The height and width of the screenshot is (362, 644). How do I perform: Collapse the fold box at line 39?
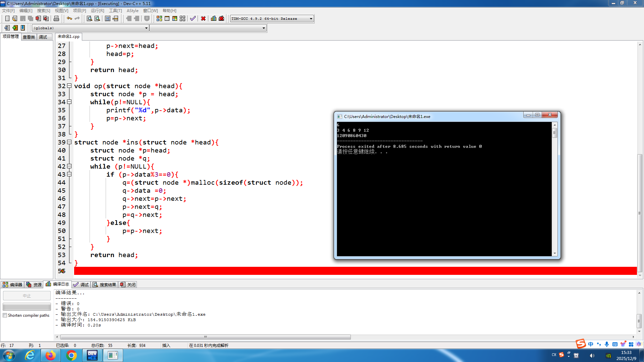point(69,142)
